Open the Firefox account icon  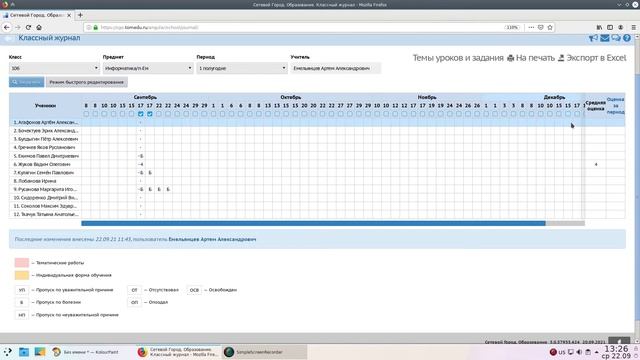[620, 27]
